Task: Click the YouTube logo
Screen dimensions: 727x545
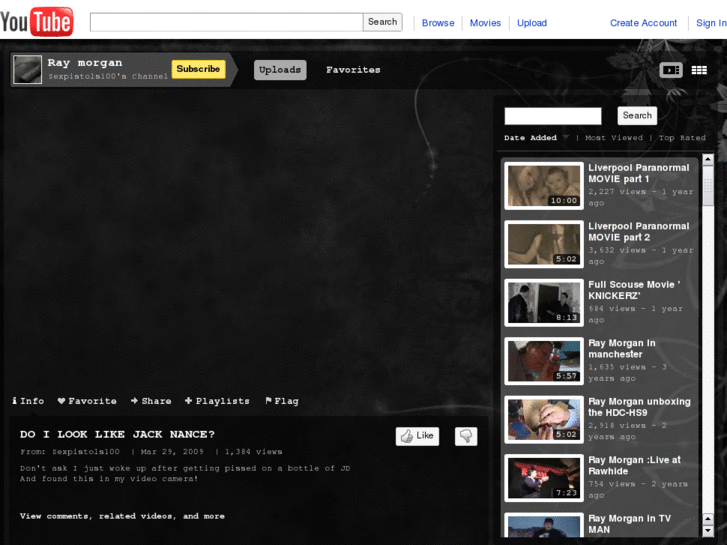Action: [37, 21]
